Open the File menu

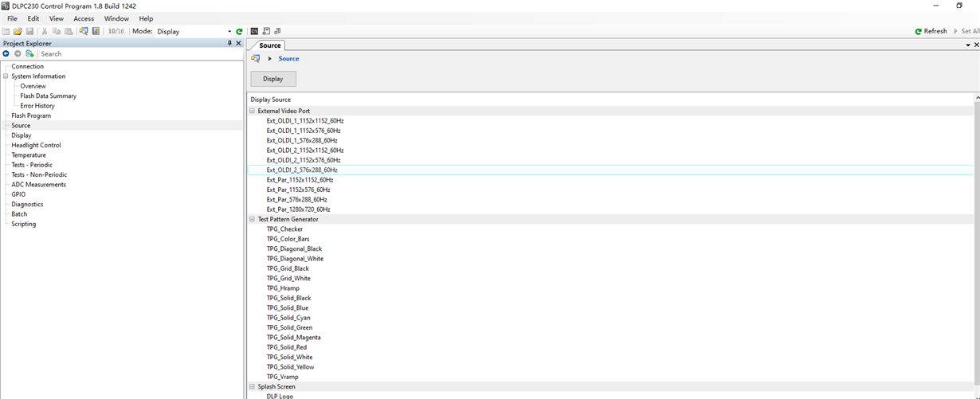[12, 18]
